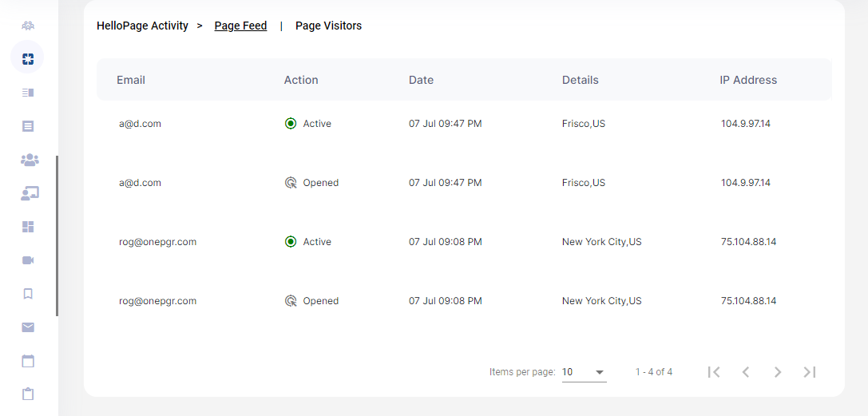The image size is (868, 416).
Task: Open the presenter screen sidebar icon
Action: coord(30,193)
